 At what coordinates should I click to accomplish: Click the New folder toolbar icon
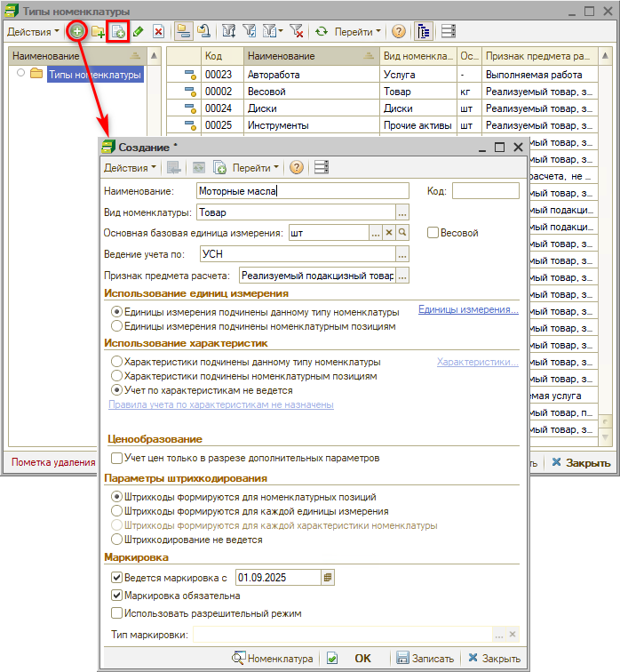point(98,31)
